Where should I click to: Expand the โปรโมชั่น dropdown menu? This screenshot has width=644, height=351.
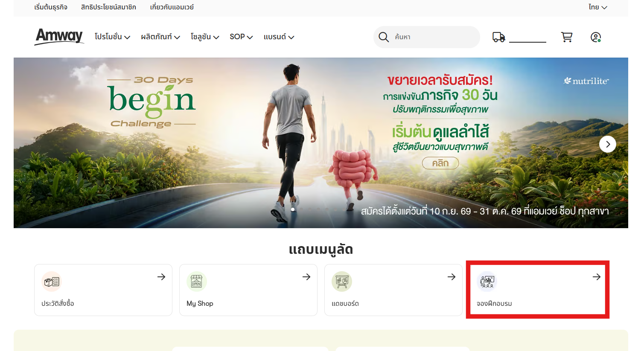point(113,37)
